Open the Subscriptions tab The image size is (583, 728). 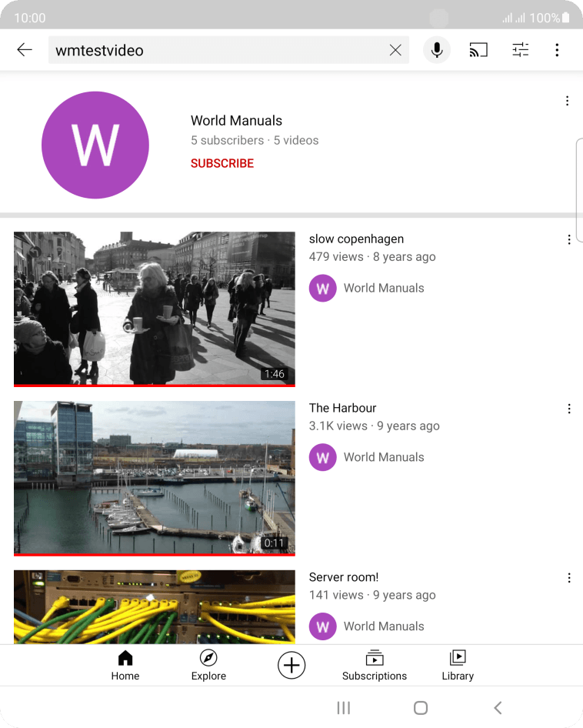click(375, 666)
